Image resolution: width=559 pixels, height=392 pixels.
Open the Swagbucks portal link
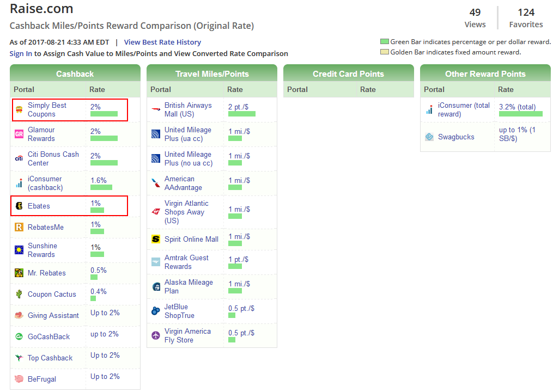pyautogui.click(x=456, y=137)
